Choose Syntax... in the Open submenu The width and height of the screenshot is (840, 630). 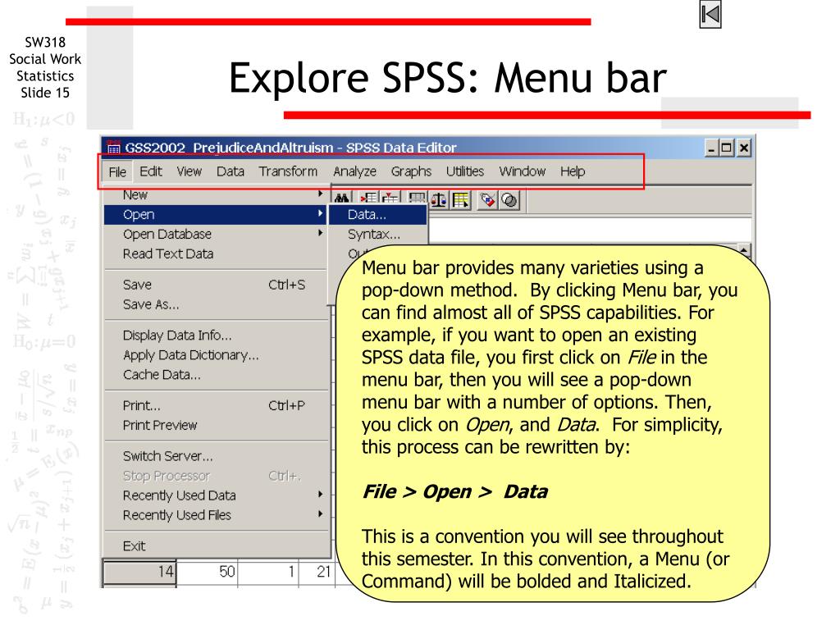378,234
